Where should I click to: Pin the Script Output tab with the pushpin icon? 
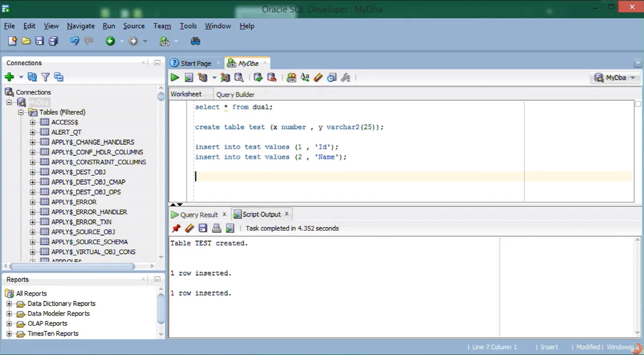point(176,228)
